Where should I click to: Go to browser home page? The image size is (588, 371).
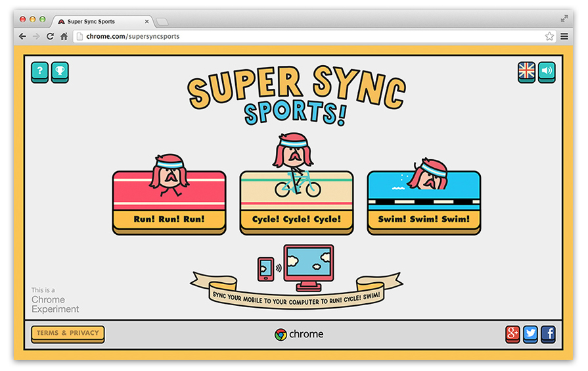(x=64, y=36)
